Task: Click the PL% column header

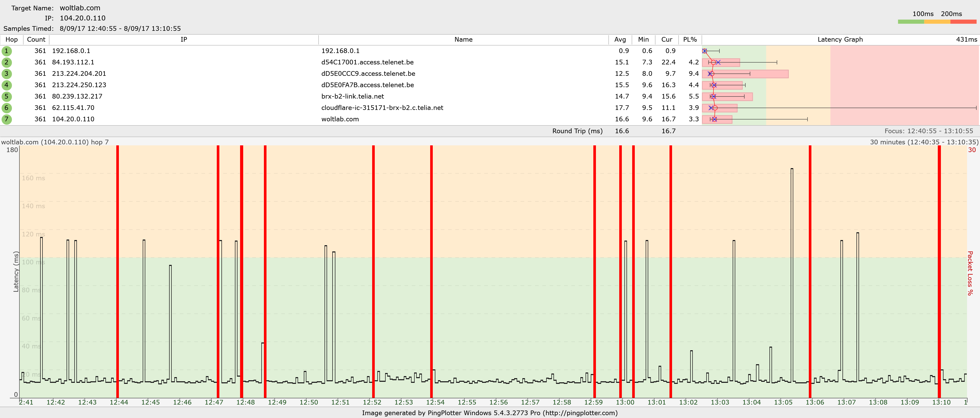Action: [690, 40]
